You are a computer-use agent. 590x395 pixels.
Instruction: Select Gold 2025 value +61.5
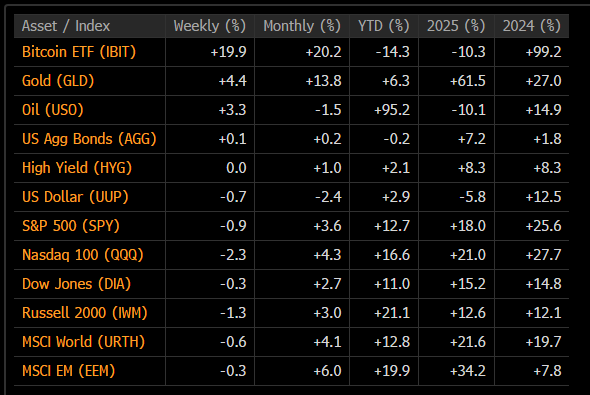click(x=468, y=81)
